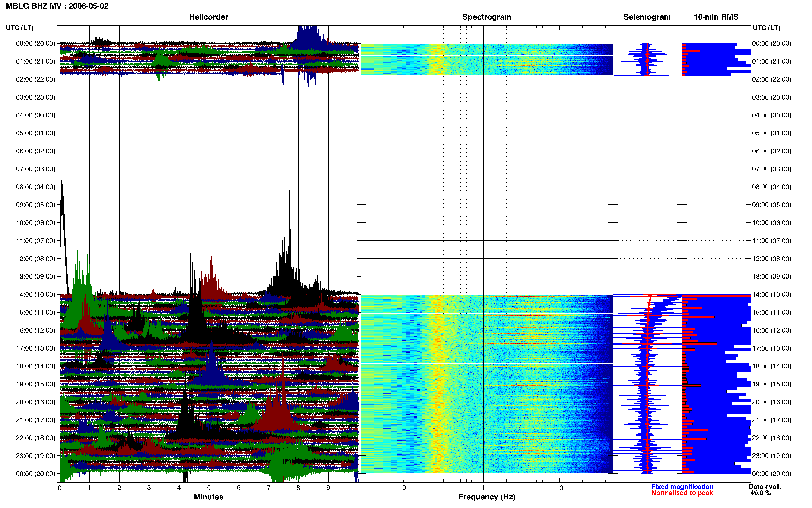Click right time label '08:00 (04:00)'
Image resolution: width=812 pixels, height=508 pixels.
point(772,187)
